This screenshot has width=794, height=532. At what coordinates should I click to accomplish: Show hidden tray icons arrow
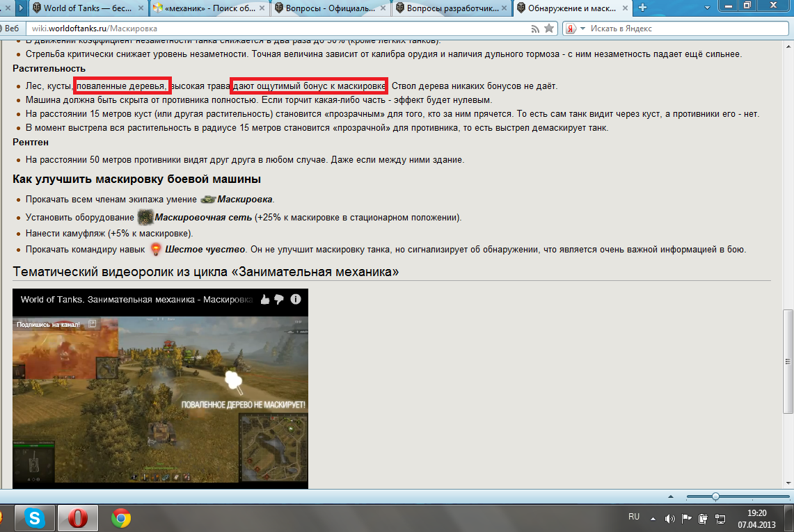[653, 519]
